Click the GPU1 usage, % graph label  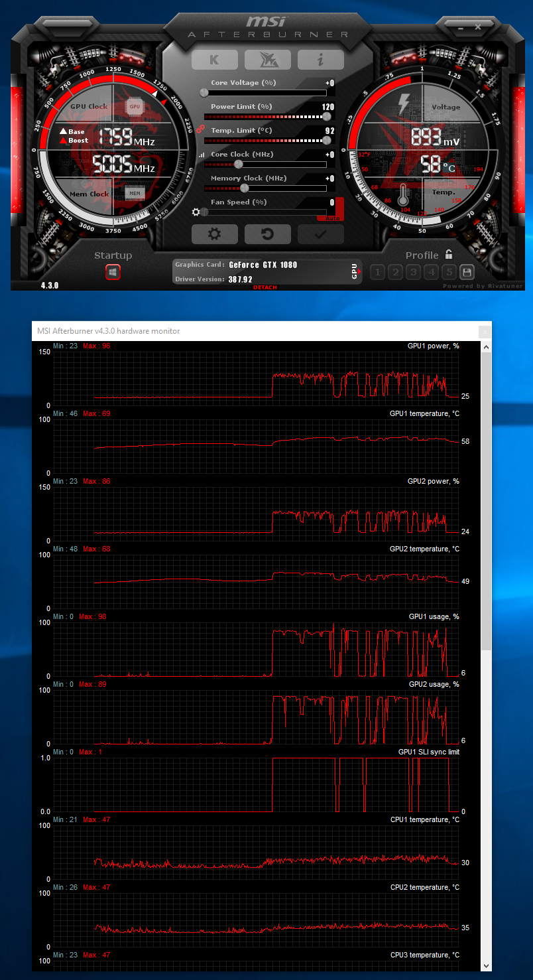point(434,617)
